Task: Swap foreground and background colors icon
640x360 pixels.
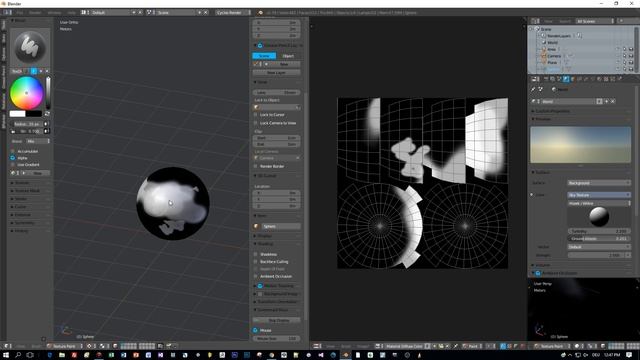Action: [x=47, y=113]
